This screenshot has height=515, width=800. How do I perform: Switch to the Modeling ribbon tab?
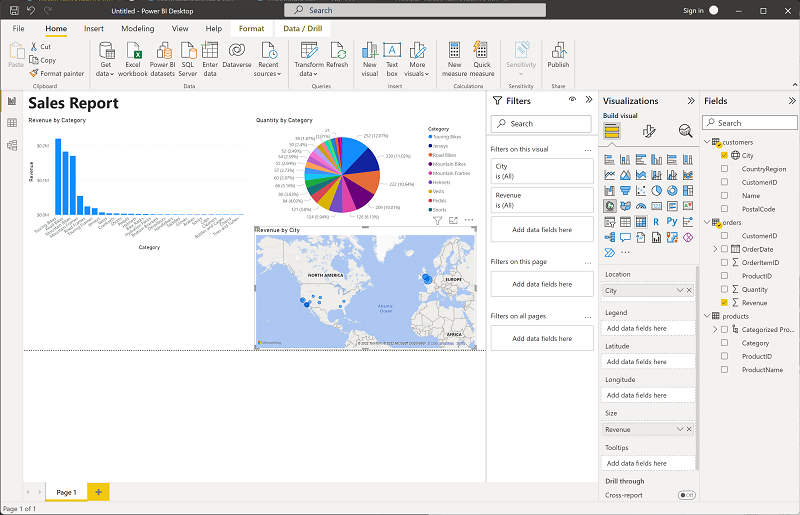click(138, 29)
